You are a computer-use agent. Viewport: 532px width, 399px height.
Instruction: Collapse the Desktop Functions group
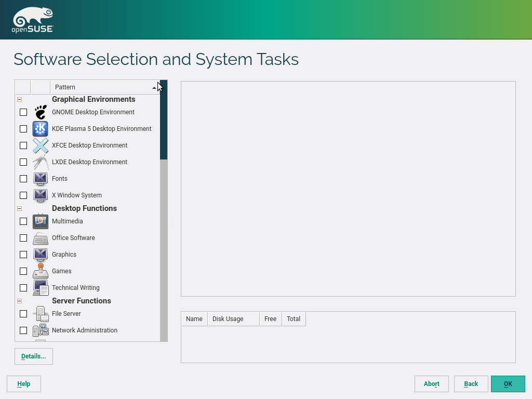click(x=19, y=209)
